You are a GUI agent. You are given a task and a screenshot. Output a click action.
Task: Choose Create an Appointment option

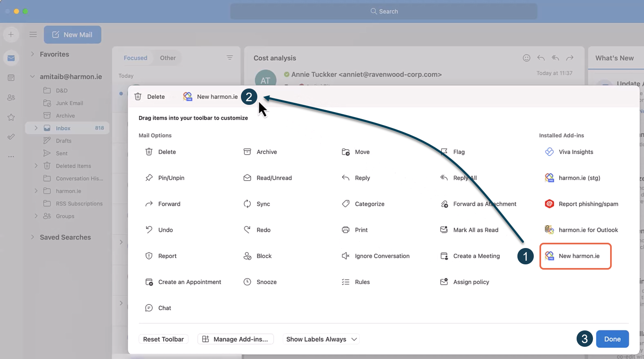tap(183, 282)
